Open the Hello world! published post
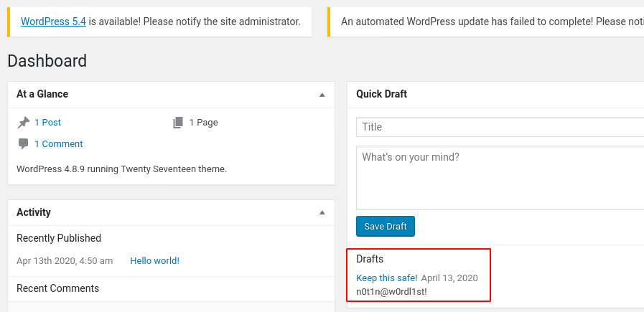The width and height of the screenshot is (644, 312). 155,260
